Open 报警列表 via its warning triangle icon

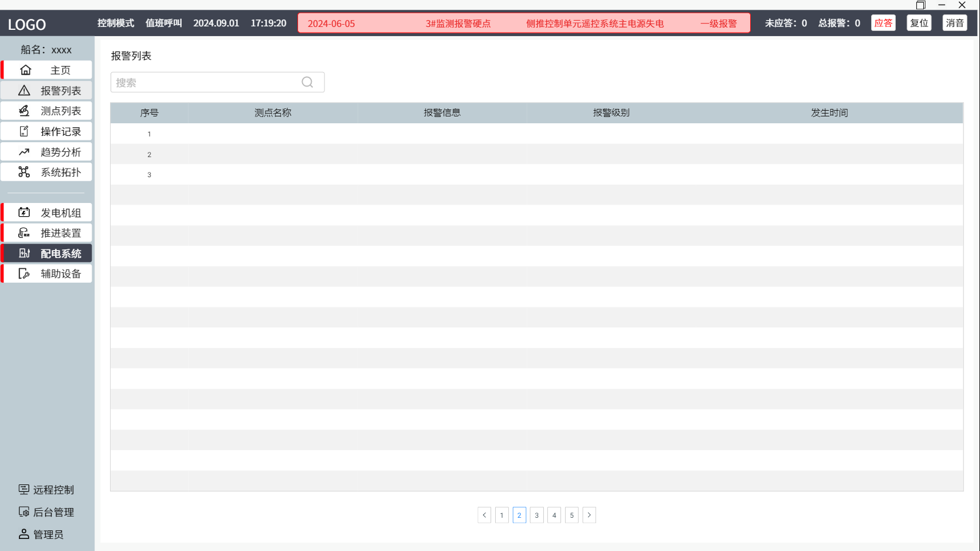coord(24,91)
